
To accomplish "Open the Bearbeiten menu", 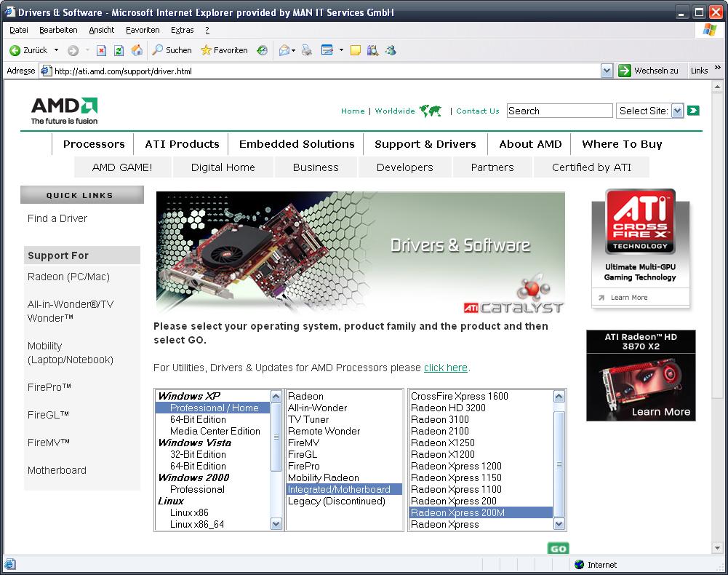I will pyautogui.click(x=58, y=31).
